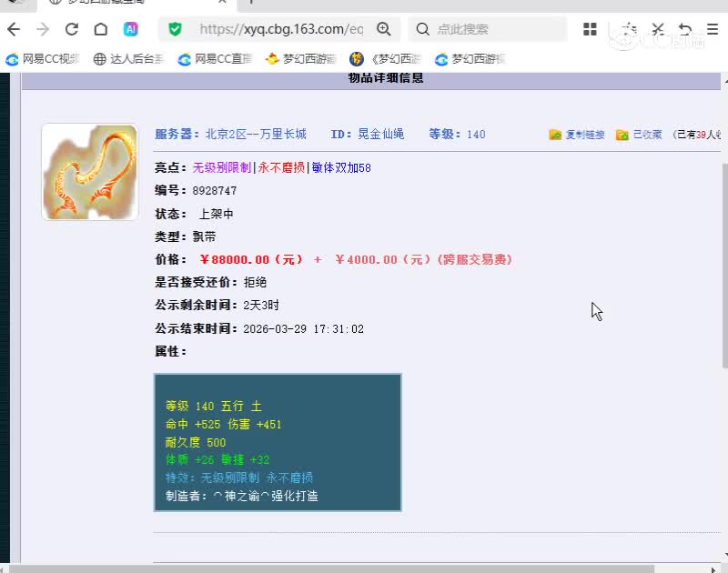The width and height of the screenshot is (728, 573).
Task: Click the forward navigation arrow
Action: click(43, 29)
